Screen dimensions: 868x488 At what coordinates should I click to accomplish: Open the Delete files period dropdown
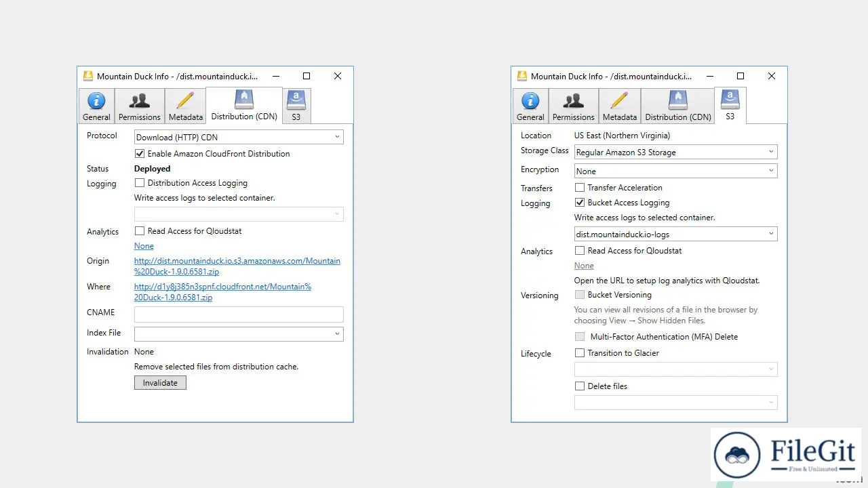pyautogui.click(x=675, y=403)
